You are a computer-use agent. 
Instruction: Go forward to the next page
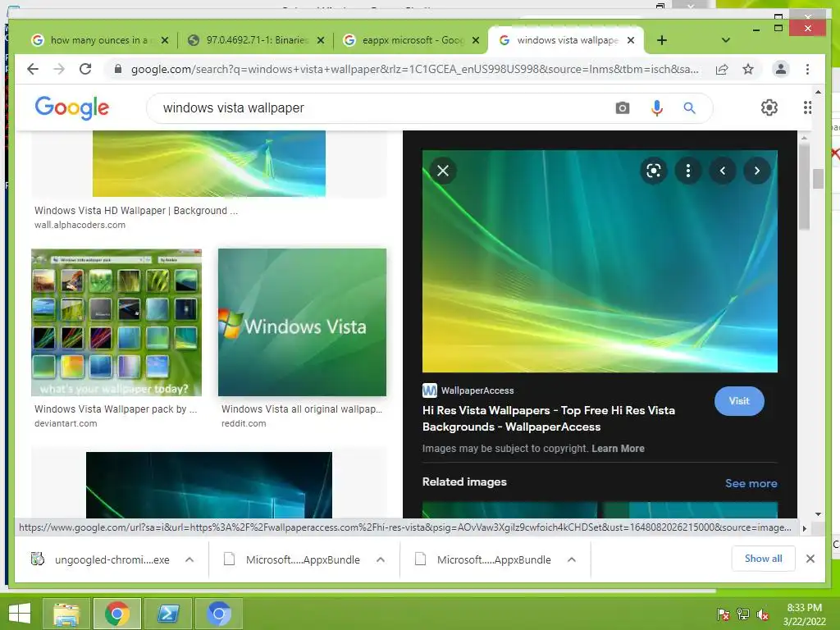pos(59,69)
